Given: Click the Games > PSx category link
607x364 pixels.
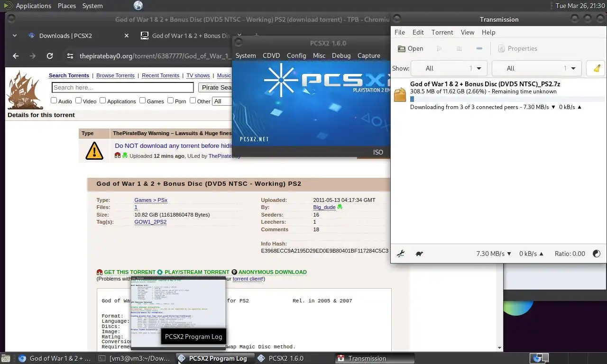Looking at the screenshot, I should point(151,200).
